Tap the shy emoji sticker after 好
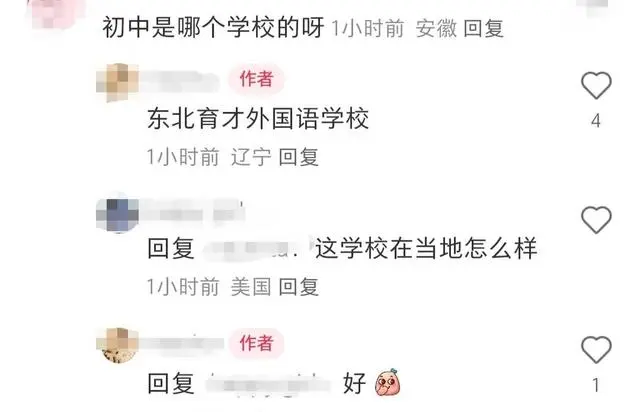This screenshot has width=640, height=412. tap(387, 383)
